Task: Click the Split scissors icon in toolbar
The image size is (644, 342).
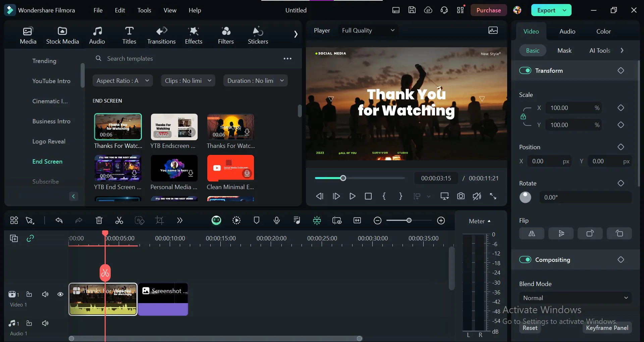Action: (x=119, y=220)
